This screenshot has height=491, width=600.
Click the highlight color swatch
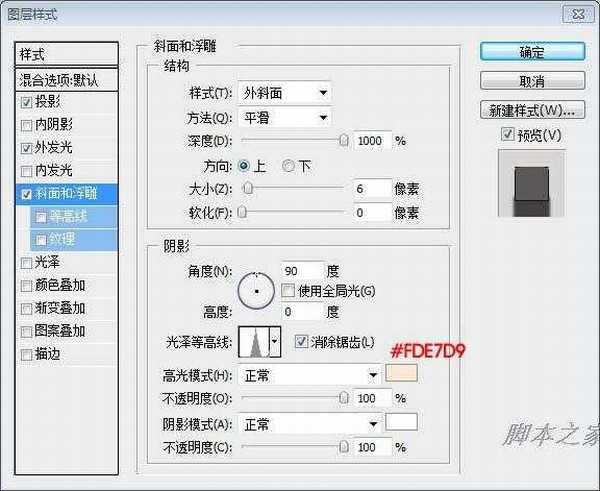(401, 375)
